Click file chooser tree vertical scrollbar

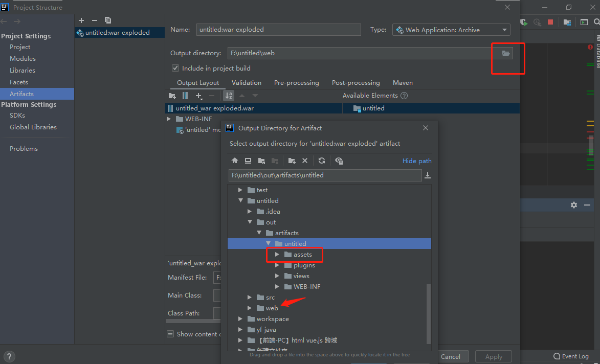pyautogui.click(x=429, y=313)
